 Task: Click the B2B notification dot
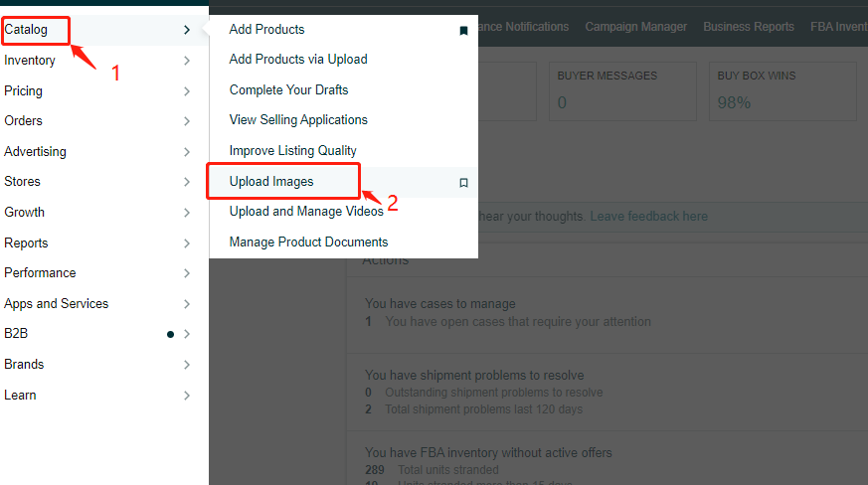(170, 334)
